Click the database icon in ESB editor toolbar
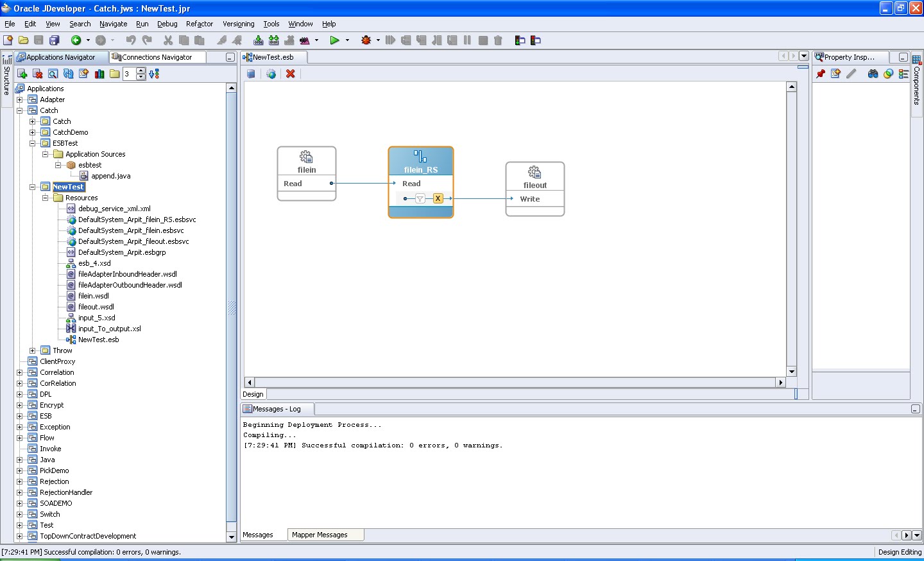 (x=251, y=74)
